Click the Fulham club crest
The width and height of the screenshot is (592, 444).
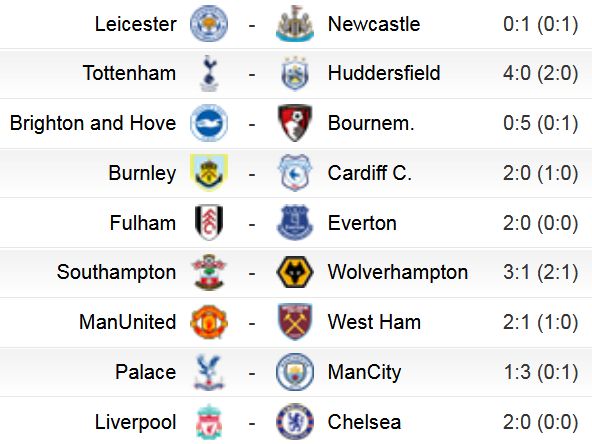pos(209,222)
